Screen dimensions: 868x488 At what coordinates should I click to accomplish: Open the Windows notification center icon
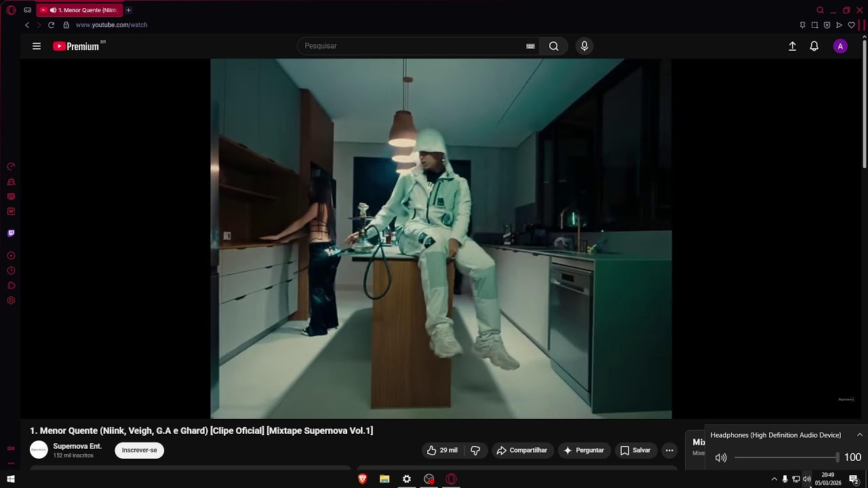coord(854,479)
